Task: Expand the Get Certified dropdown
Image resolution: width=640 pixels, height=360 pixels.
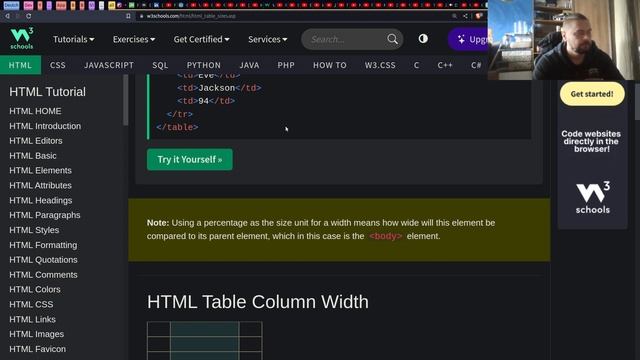Action: coord(201,39)
